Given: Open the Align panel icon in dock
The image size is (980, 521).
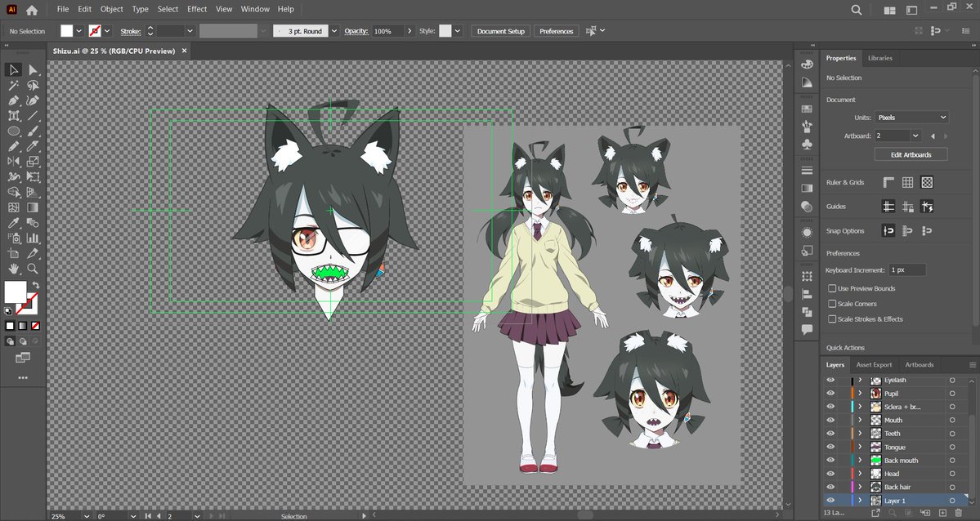Looking at the screenshot, I should 807,294.
